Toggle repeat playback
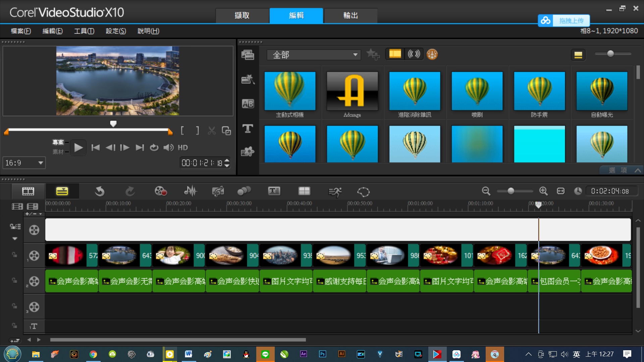The width and height of the screenshot is (644, 362). click(154, 147)
